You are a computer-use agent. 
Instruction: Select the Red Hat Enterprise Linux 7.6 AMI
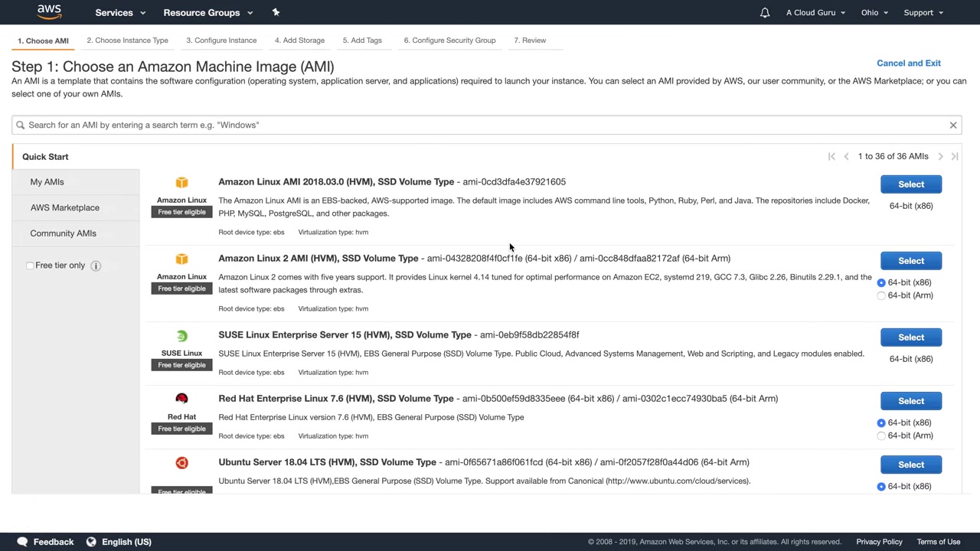pos(911,401)
